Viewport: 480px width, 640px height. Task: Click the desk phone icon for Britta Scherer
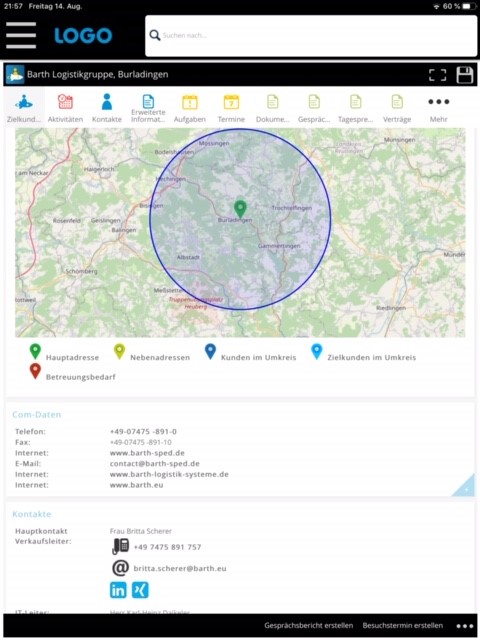[120, 546]
